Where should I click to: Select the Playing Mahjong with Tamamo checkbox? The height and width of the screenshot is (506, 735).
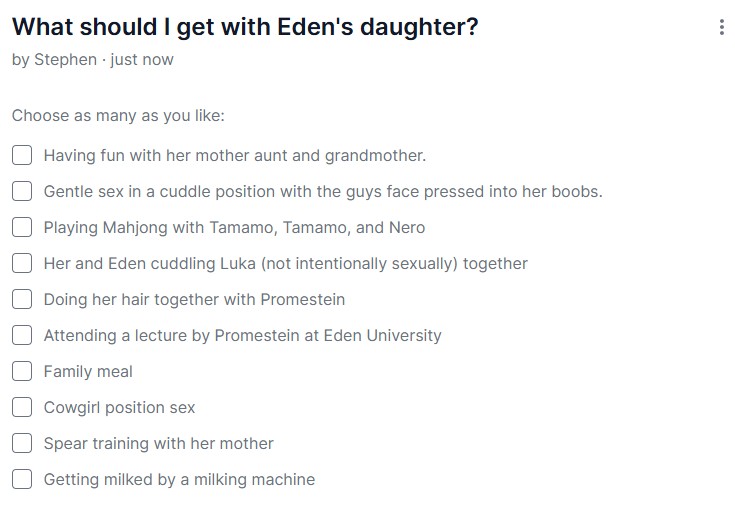coord(22,227)
